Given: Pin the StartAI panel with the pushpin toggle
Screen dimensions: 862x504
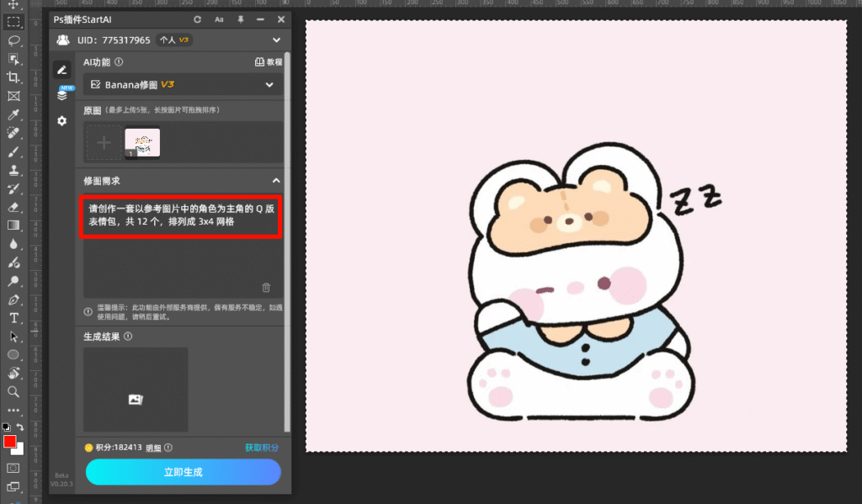Looking at the screenshot, I should click(x=239, y=19).
